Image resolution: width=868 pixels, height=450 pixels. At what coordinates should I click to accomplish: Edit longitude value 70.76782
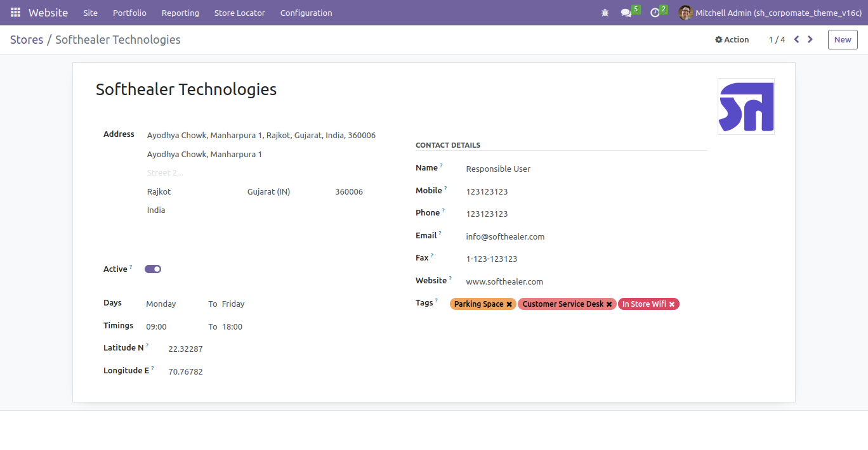click(185, 371)
